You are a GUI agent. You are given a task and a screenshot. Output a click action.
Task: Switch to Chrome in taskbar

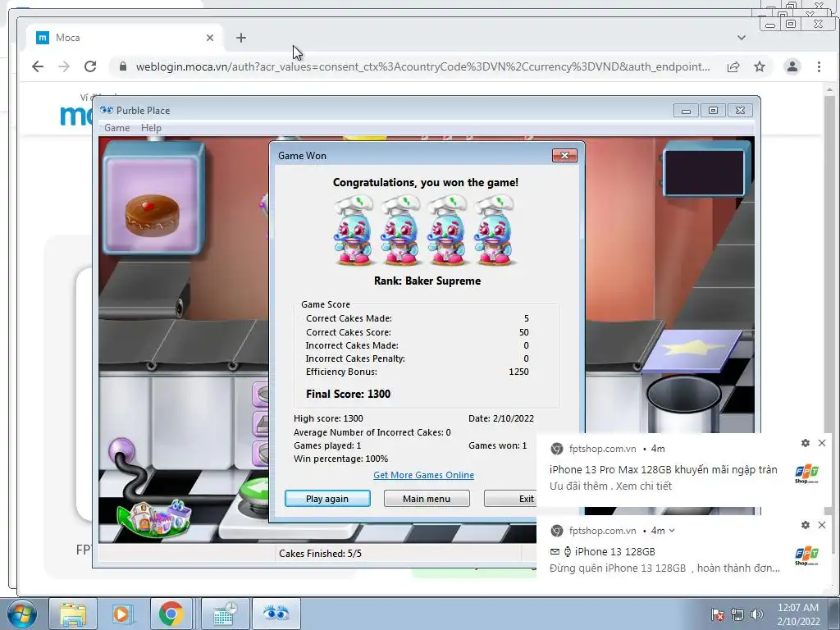171,614
